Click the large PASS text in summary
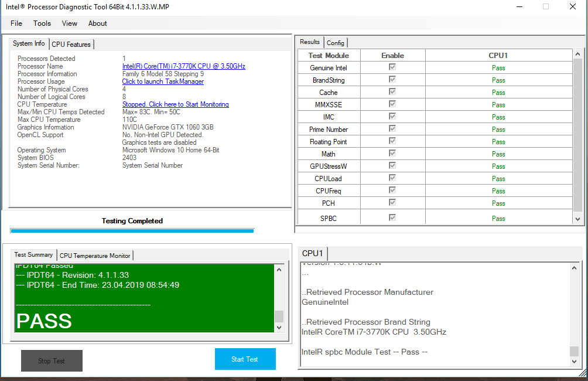The width and height of the screenshot is (588, 381). click(x=44, y=321)
